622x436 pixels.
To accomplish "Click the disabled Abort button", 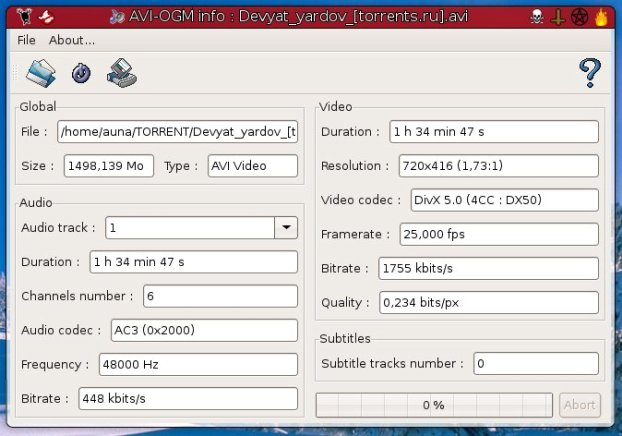I will tap(580, 405).
